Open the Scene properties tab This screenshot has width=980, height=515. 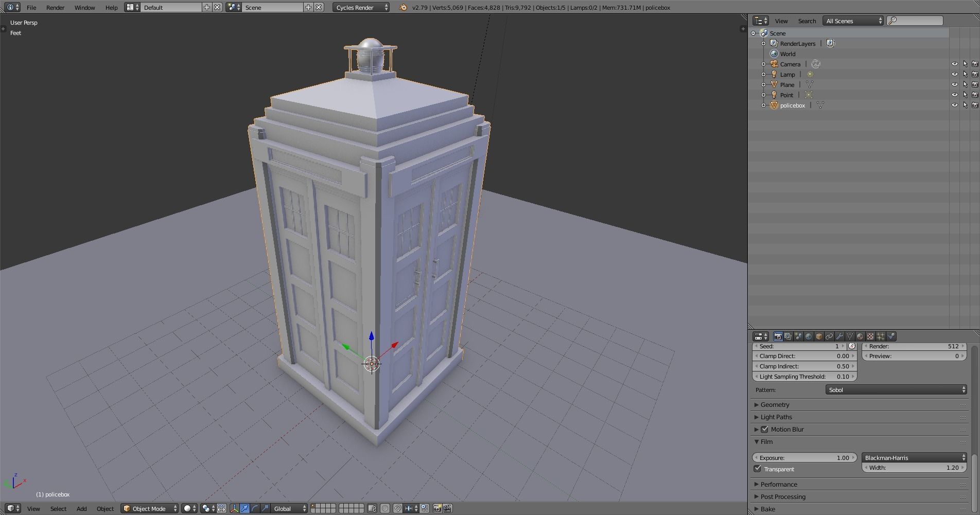point(798,336)
